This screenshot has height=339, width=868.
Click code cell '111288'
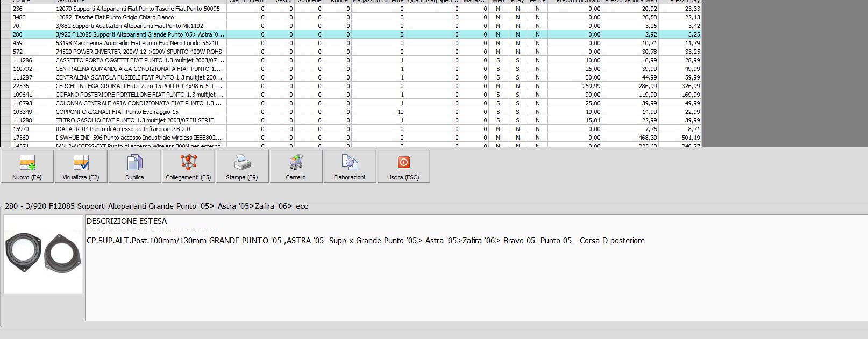[x=33, y=120]
